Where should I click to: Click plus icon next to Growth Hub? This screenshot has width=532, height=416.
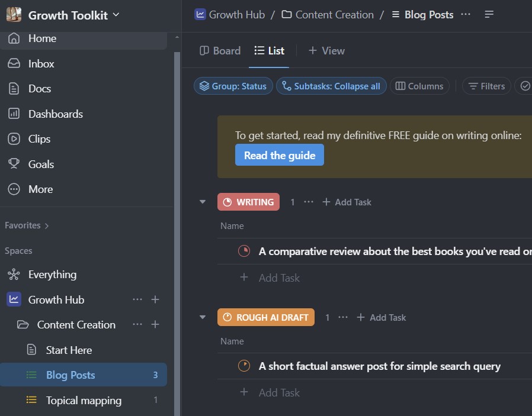pyautogui.click(x=155, y=300)
